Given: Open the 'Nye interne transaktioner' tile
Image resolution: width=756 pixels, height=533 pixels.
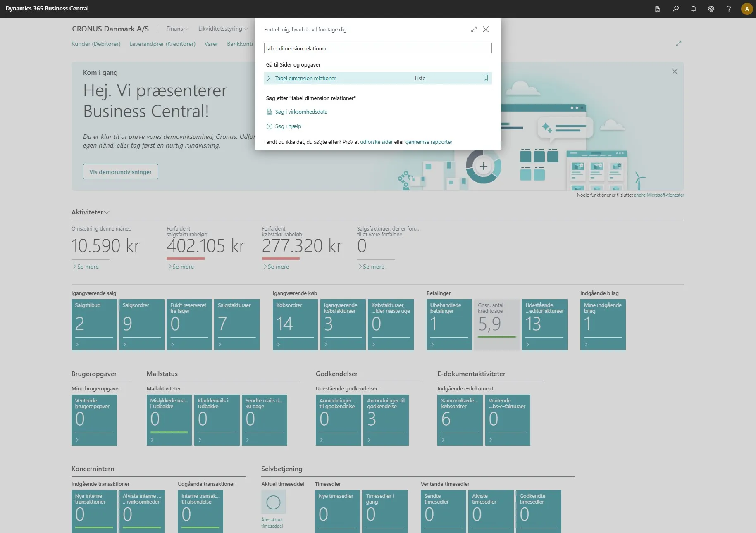Looking at the screenshot, I should click(x=94, y=512).
